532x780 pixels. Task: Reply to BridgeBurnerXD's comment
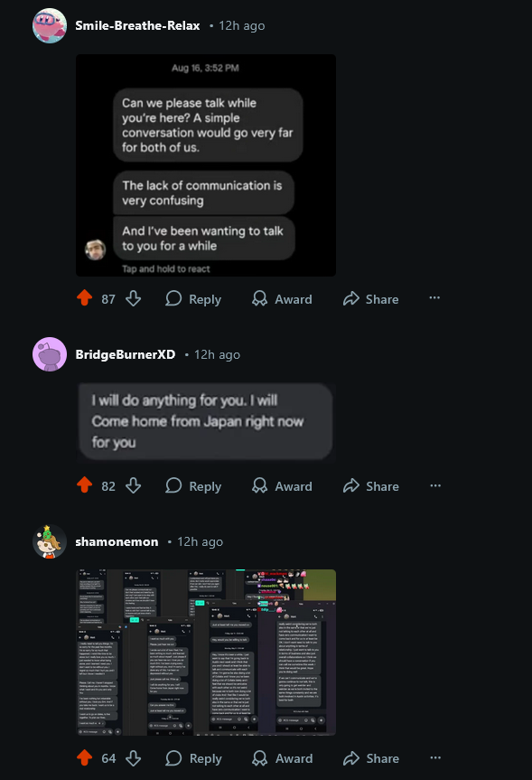tap(193, 486)
